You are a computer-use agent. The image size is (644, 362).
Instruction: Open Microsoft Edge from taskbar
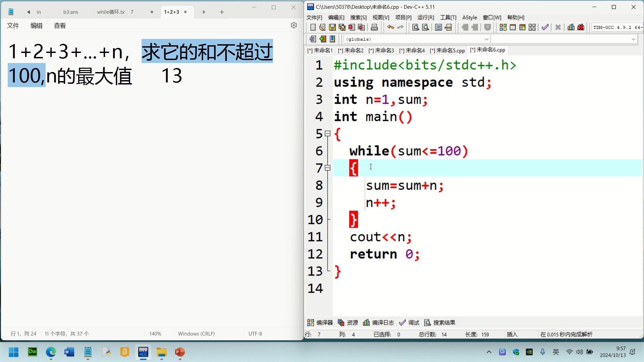(51, 352)
